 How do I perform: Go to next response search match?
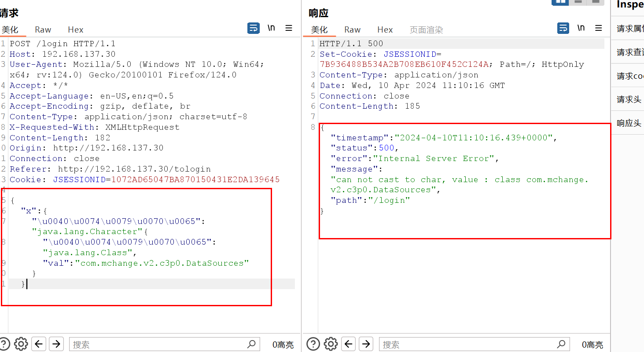click(x=366, y=344)
